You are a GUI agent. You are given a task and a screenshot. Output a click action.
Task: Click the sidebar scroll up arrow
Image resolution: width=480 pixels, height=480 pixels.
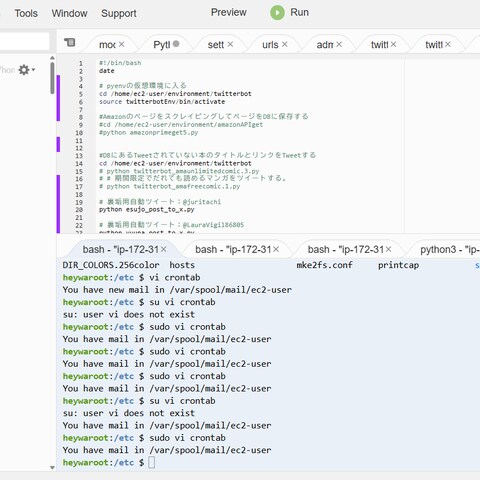[x=52, y=58]
